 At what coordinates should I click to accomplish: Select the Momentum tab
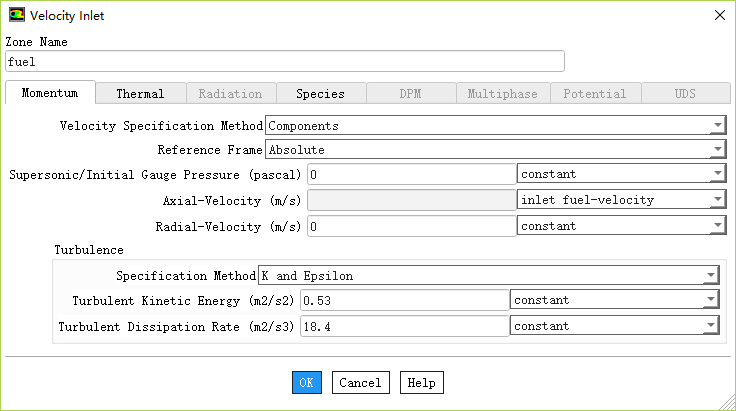[x=50, y=93]
